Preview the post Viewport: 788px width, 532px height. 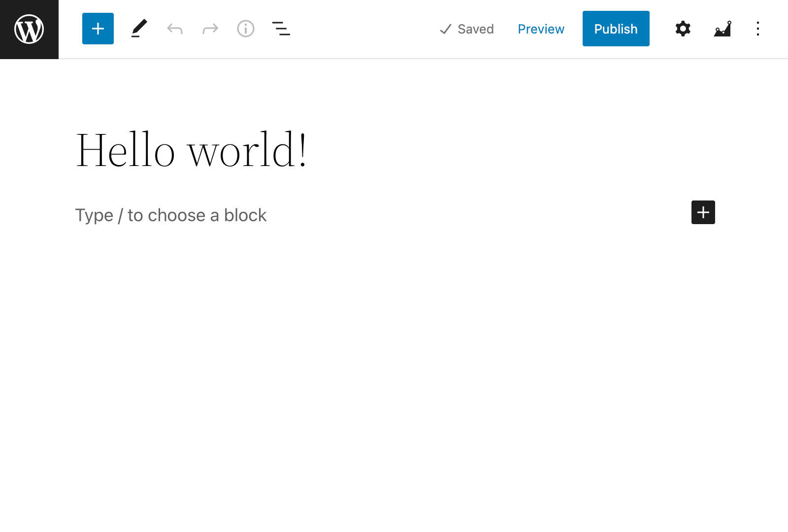pos(541,29)
